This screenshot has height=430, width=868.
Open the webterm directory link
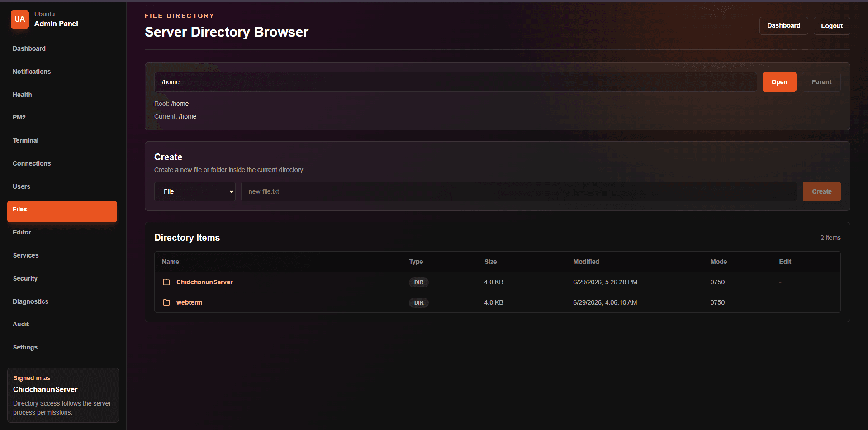click(x=189, y=302)
